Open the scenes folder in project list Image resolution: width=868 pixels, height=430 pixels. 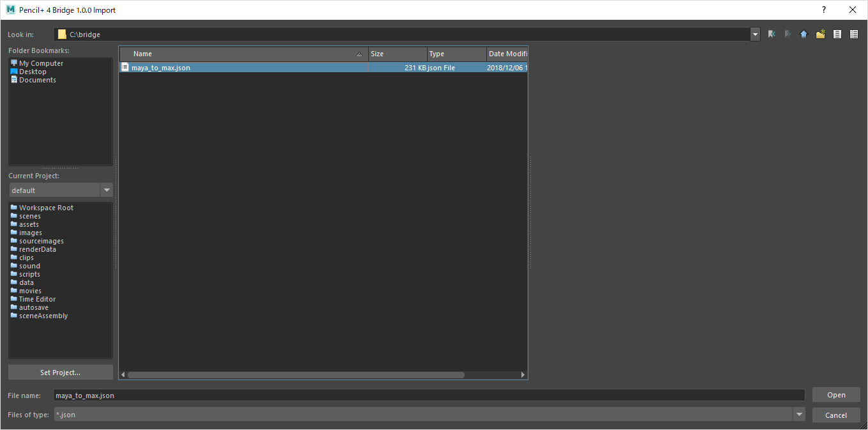29,216
